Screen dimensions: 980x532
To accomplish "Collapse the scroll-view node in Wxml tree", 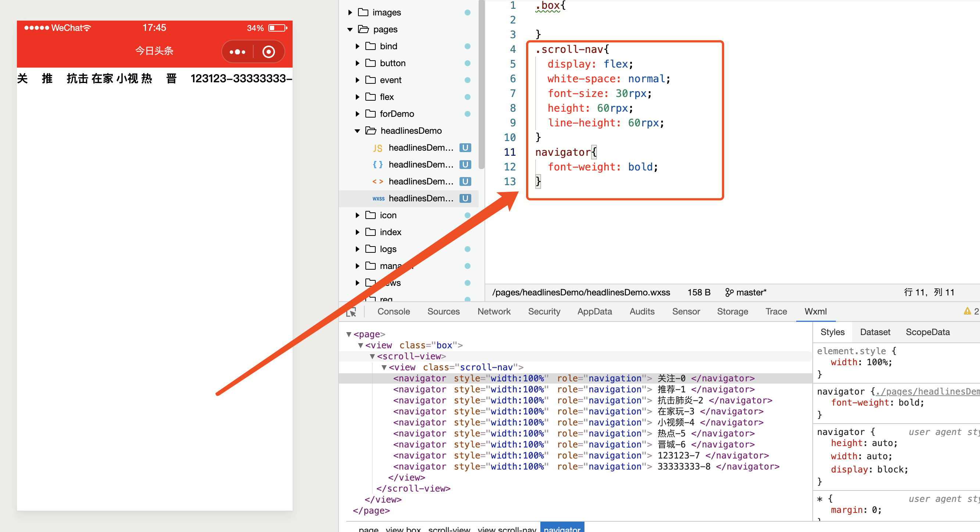I will (x=372, y=356).
